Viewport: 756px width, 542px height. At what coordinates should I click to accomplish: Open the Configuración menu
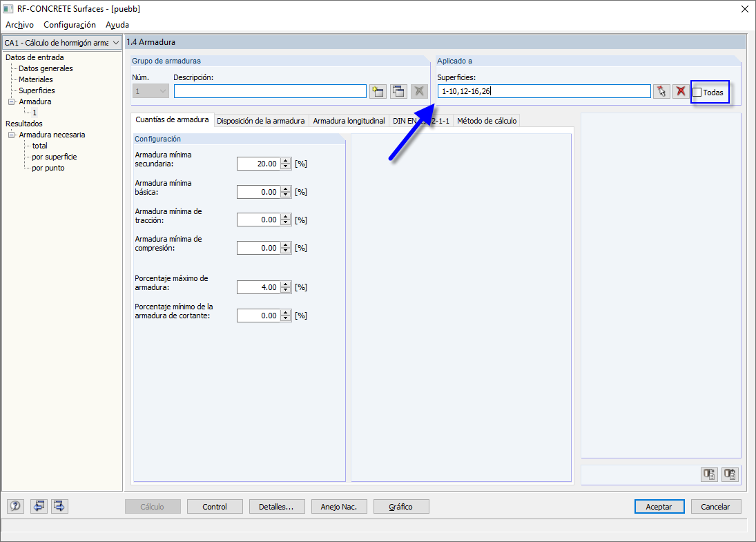[x=70, y=25]
